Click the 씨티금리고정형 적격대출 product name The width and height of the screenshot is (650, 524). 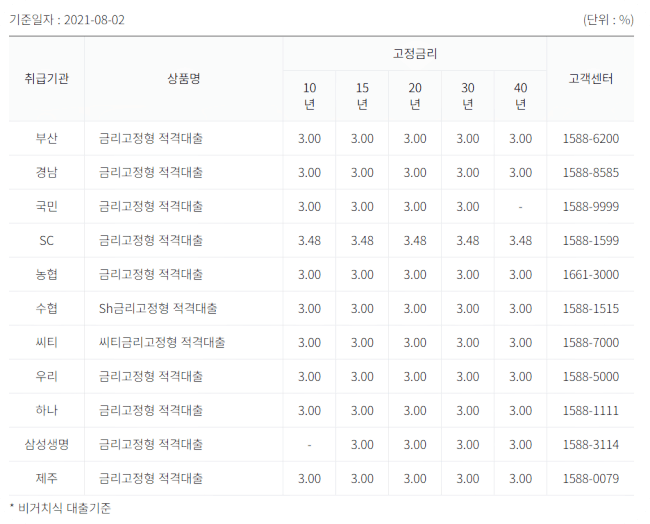coord(162,342)
